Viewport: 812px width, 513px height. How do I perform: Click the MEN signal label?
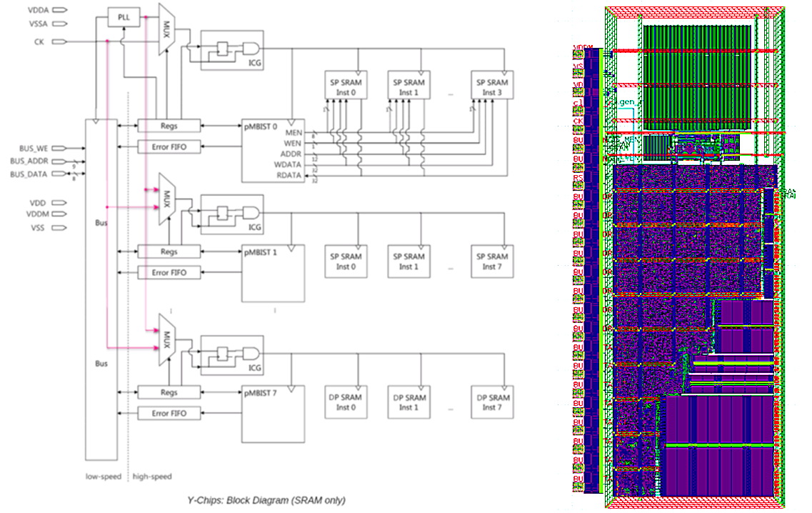click(294, 133)
